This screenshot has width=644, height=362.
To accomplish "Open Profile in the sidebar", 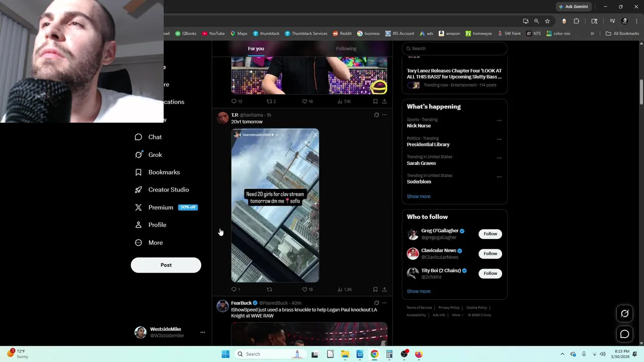I will coord(150,225).
